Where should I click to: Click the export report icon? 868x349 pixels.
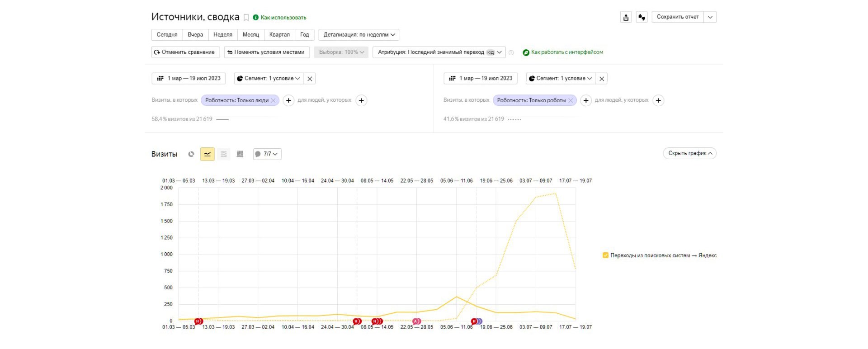626,17
